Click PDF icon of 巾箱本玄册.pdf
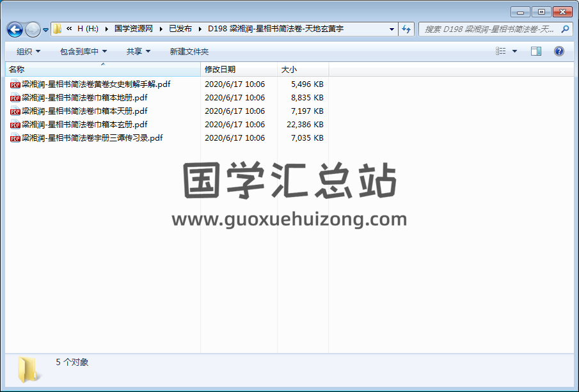 (15, 125)
